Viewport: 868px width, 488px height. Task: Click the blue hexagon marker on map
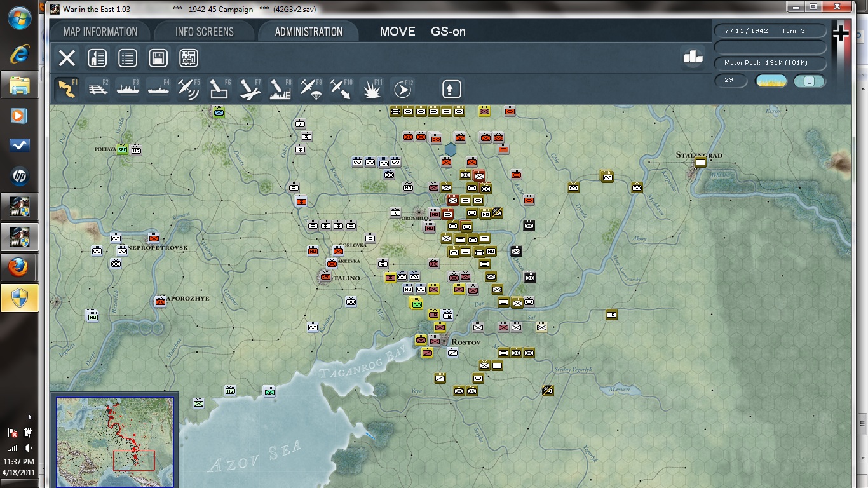coord(451,149)
